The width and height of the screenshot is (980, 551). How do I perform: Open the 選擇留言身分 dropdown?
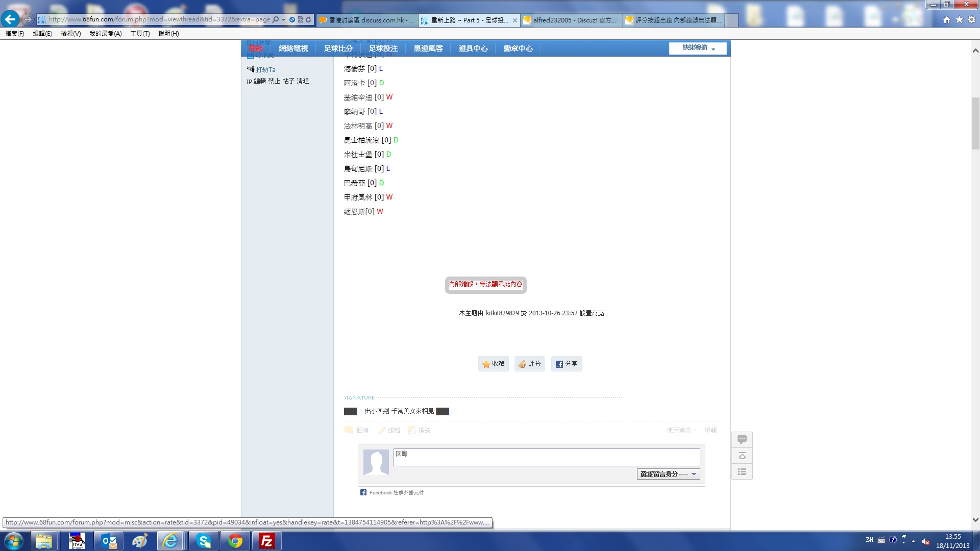[x=668, y=474]
